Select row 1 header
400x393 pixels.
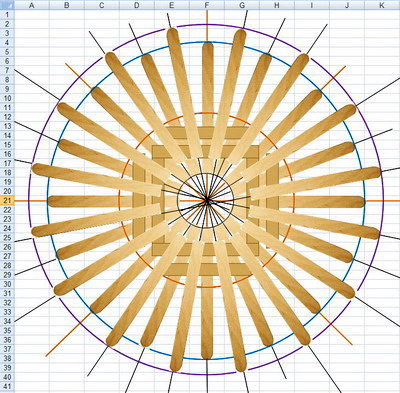pyautogui.click(x=7, y=14)
